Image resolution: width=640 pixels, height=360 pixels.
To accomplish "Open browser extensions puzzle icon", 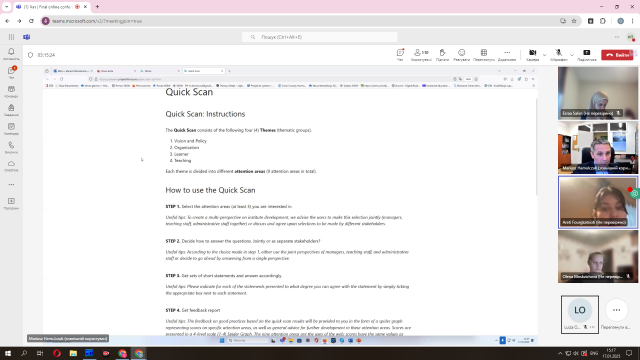I will point(603,21).
